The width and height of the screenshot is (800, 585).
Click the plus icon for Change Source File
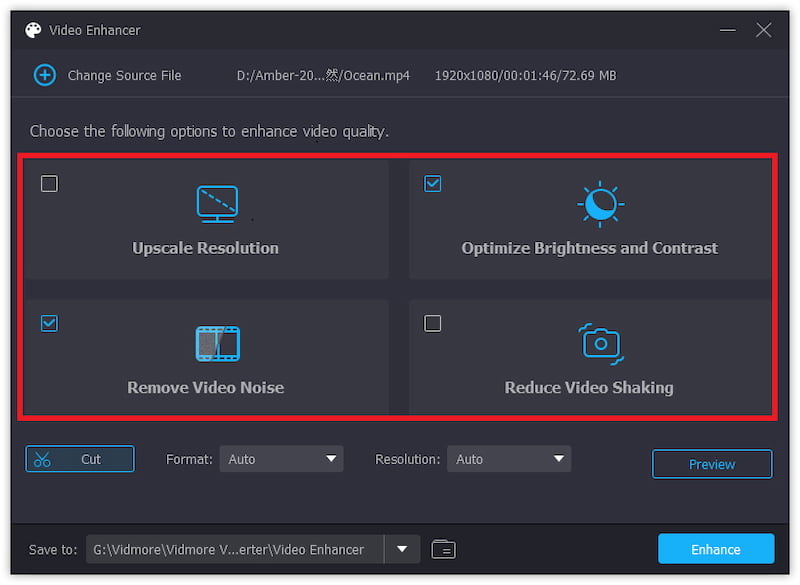point(45,75)
